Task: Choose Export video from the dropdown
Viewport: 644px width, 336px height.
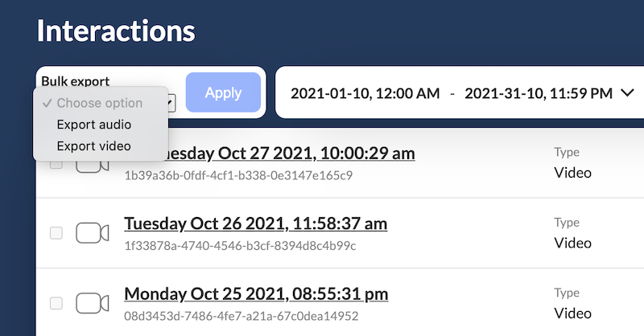Action: (93, 145)
